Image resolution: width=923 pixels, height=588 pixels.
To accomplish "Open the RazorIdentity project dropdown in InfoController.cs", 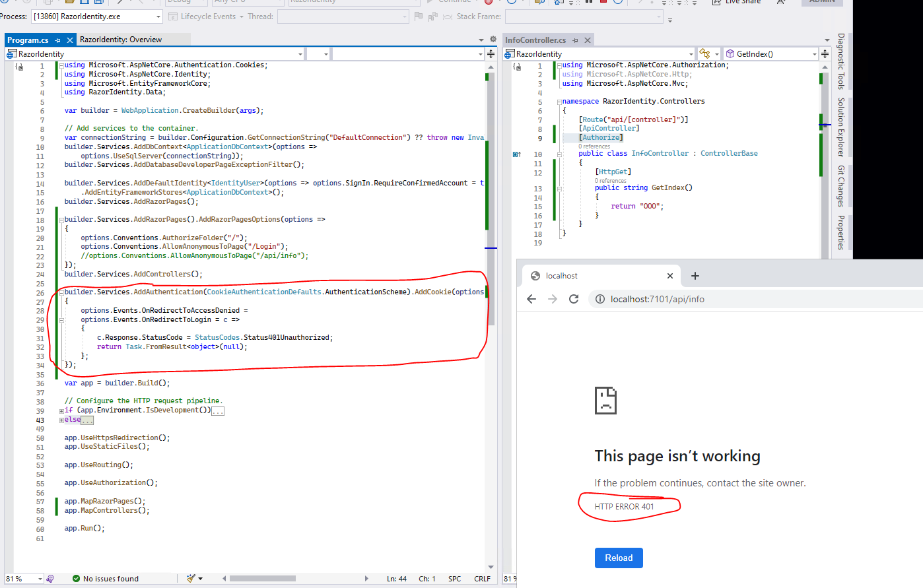I will pos(599,53).
